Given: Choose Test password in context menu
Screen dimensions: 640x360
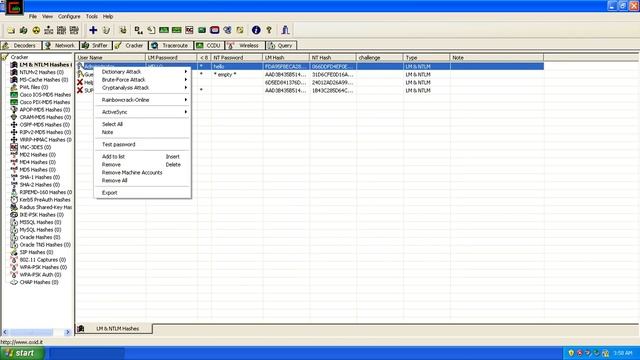Looking at the screenshot, I should pyautogui.click(x=143, y=144).
